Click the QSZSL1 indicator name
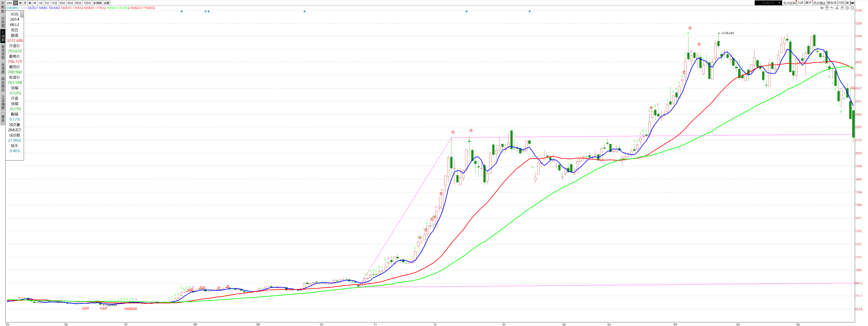 click(x=33, y=8)
